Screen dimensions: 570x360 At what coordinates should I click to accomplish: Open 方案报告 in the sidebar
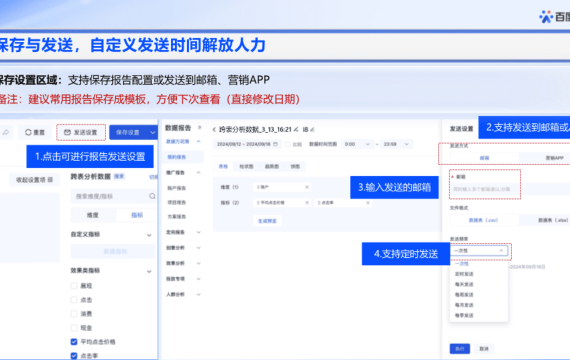(177, 216)
